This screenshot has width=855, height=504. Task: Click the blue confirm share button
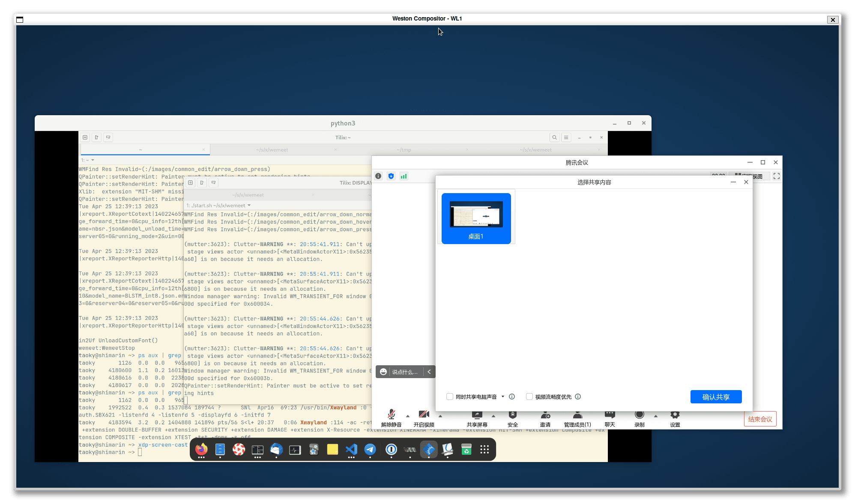tap(716, 397)
